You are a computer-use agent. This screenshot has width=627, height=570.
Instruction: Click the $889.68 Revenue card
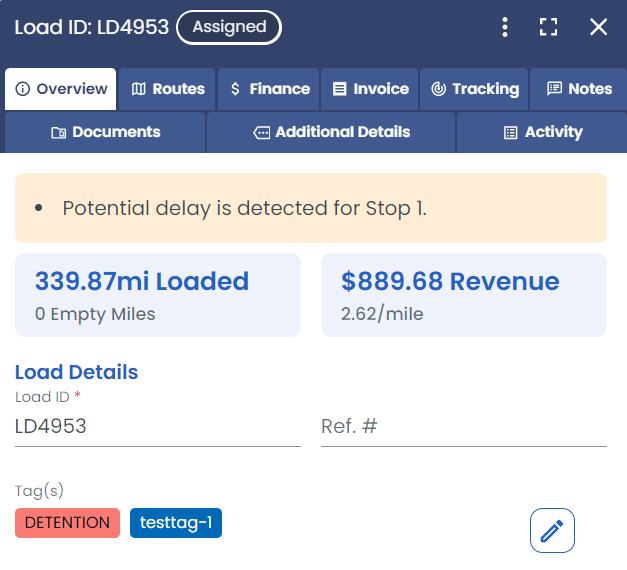[464, 295]
